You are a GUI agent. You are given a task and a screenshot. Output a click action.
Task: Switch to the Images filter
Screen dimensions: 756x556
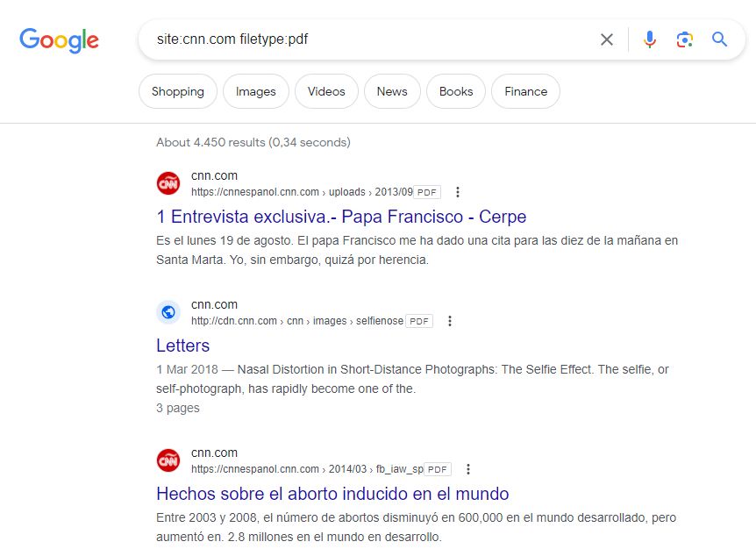(x=255, y=91)
